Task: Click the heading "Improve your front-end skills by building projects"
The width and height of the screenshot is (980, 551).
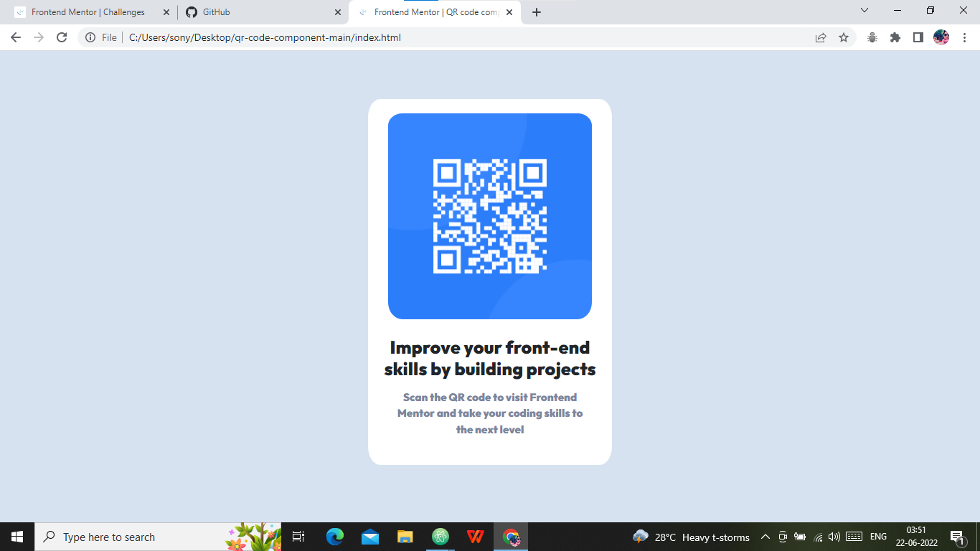Action: click(x=490, y=358)
